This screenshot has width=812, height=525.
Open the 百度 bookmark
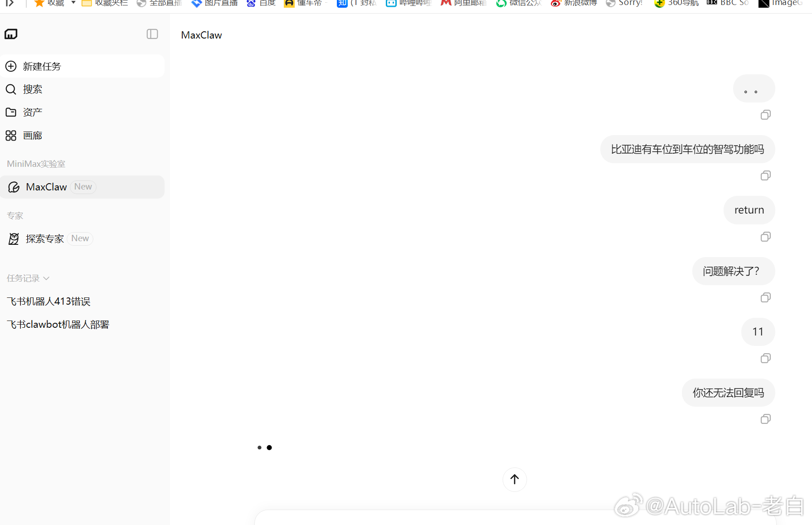click(x=261, y=3)
